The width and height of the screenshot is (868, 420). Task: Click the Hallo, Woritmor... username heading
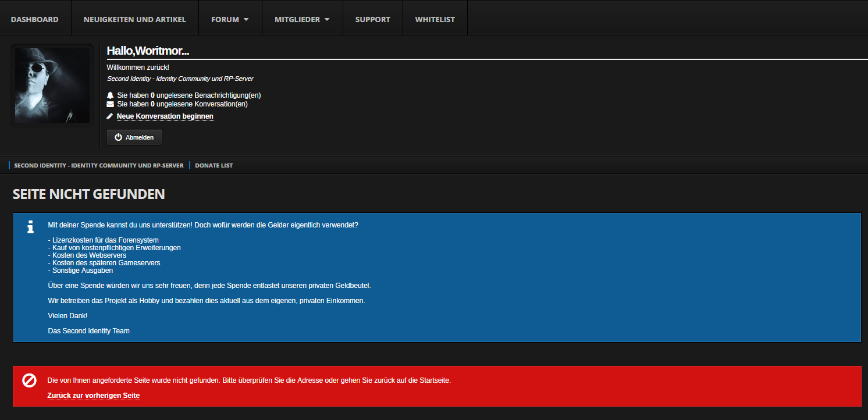coord(148,51)
